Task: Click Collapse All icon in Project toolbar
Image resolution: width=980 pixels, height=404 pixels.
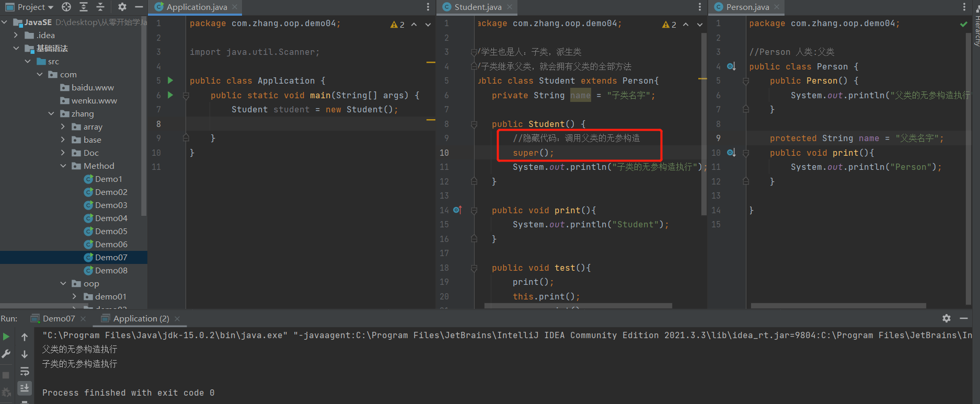Action: tap(101, 7)
